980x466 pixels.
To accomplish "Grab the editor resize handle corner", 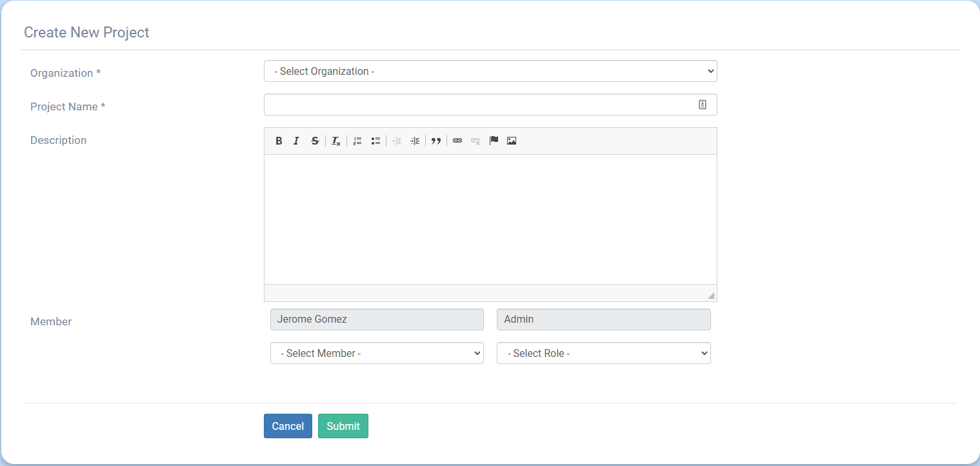I will click(711, 296).
